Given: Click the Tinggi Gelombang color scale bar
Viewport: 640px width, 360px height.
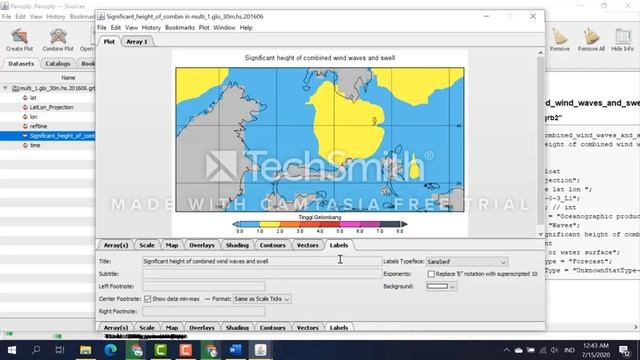Looking at the screenshot, I should (x=320, y=224).
